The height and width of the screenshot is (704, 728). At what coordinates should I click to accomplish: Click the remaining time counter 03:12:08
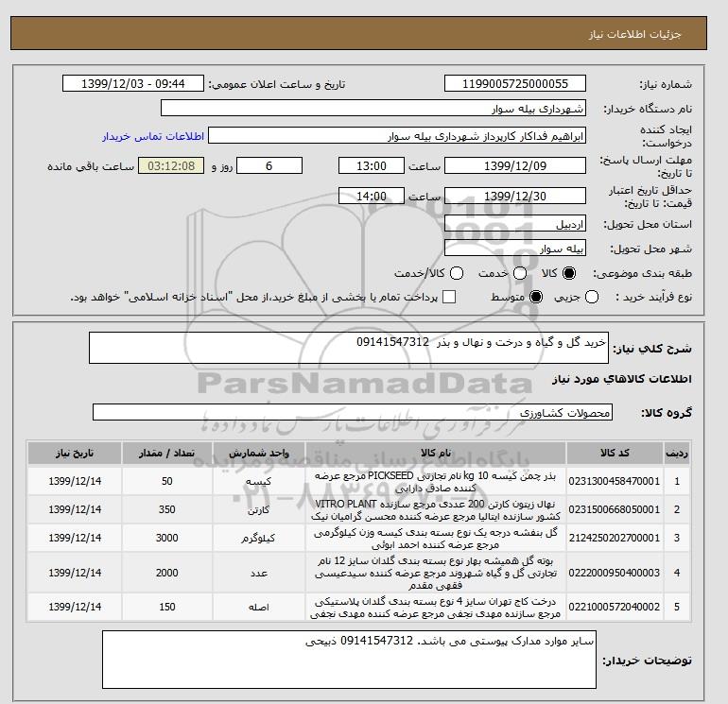click(x=171, y=165)
